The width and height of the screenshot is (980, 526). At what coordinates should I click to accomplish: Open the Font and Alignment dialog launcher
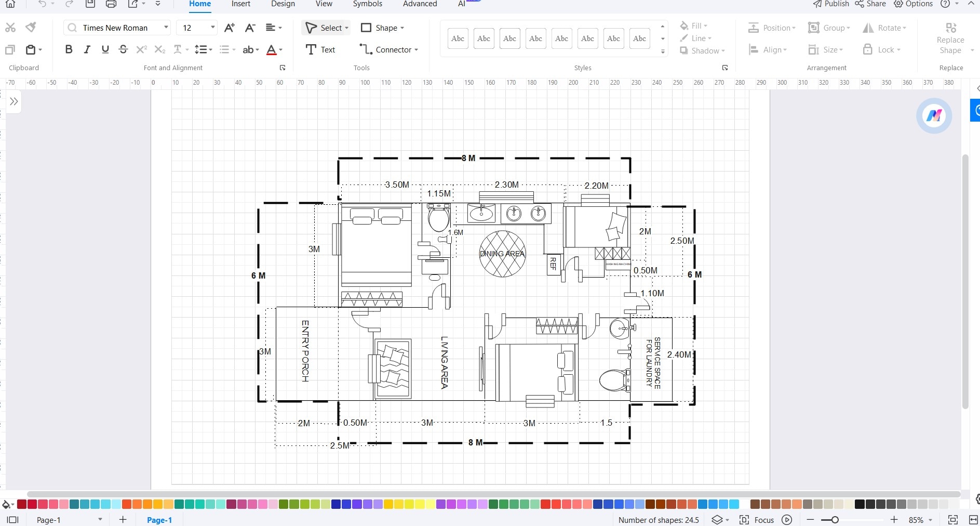tap(283, 68)
